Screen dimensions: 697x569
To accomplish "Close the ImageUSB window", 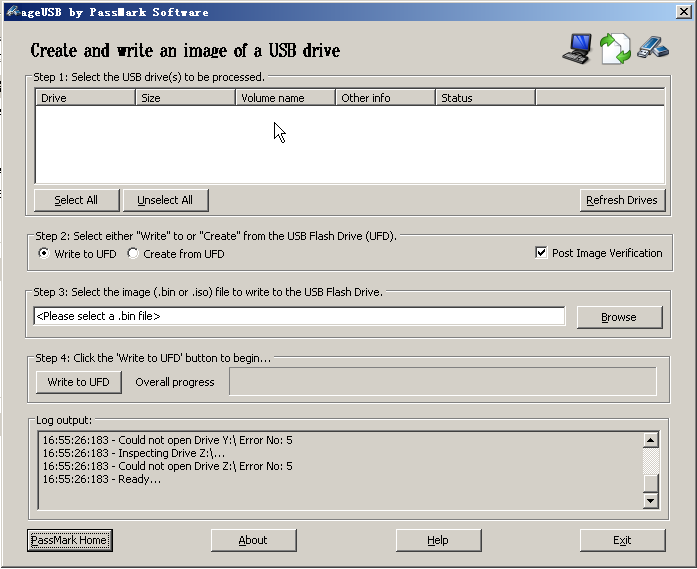I will [x=684, y=12].
